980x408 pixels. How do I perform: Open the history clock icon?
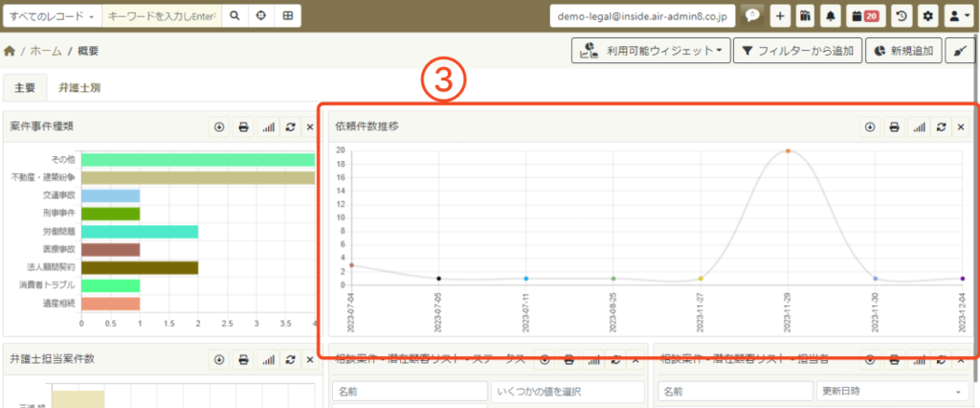(x=901, y=16)
